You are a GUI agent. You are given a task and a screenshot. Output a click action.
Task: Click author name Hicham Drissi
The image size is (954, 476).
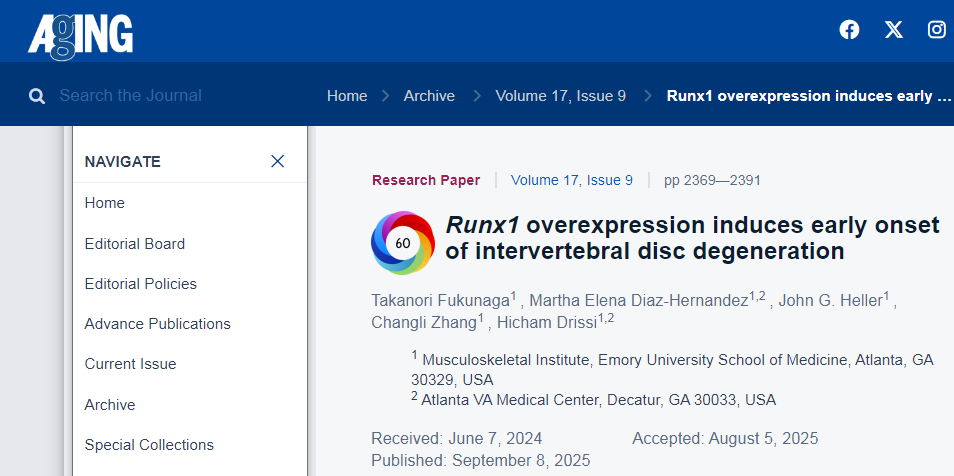tap(545, 320)
